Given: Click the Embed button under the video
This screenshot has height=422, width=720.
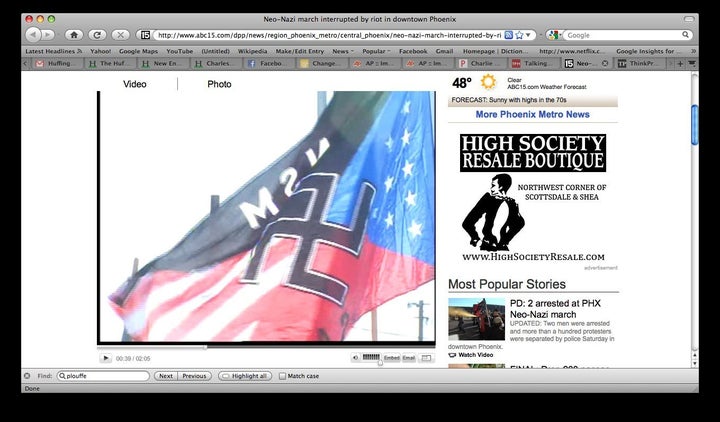Looking at the screenshot, I should 391,358.
